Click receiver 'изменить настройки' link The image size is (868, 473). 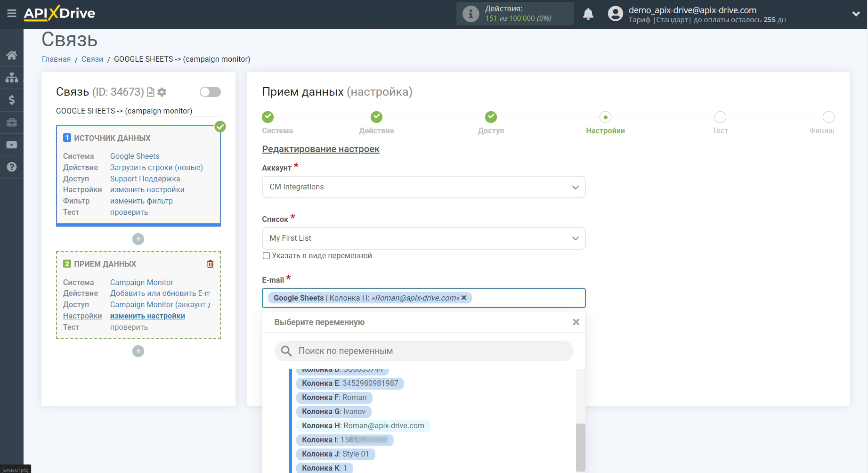tap(147, 316)
